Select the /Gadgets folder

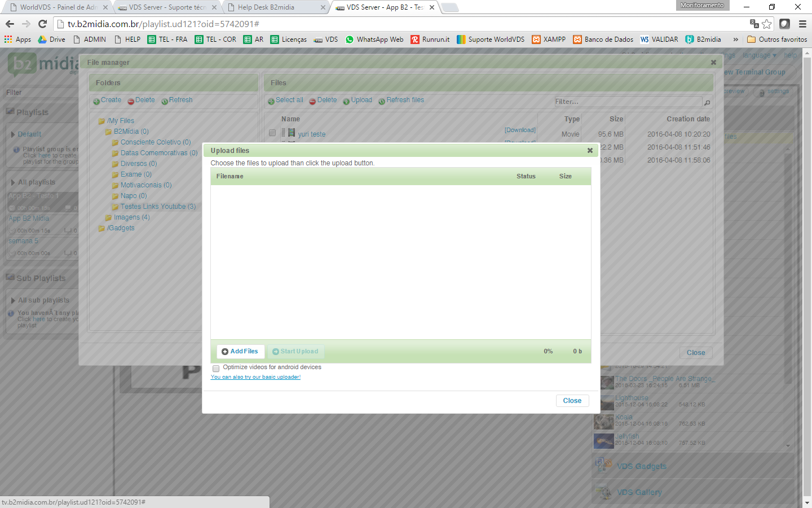(117, 228)
